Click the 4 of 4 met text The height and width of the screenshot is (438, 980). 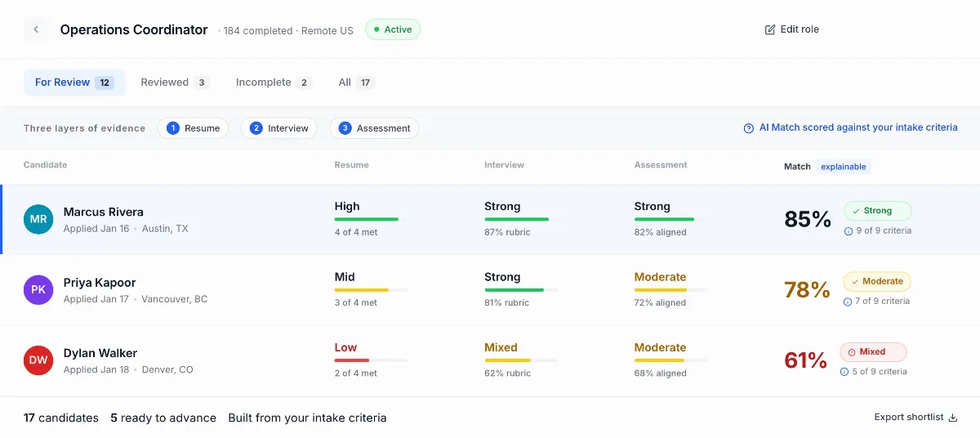click(x=356, y=232)
